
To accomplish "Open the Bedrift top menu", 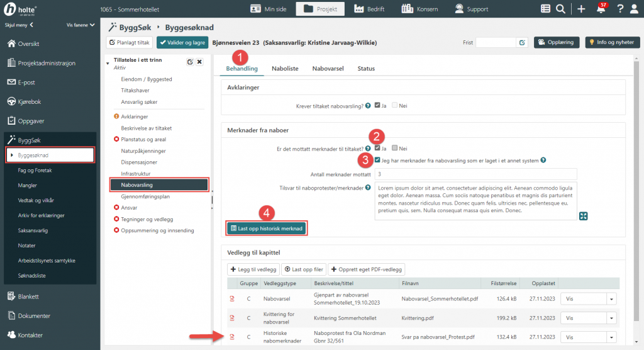I will point(368,9).
